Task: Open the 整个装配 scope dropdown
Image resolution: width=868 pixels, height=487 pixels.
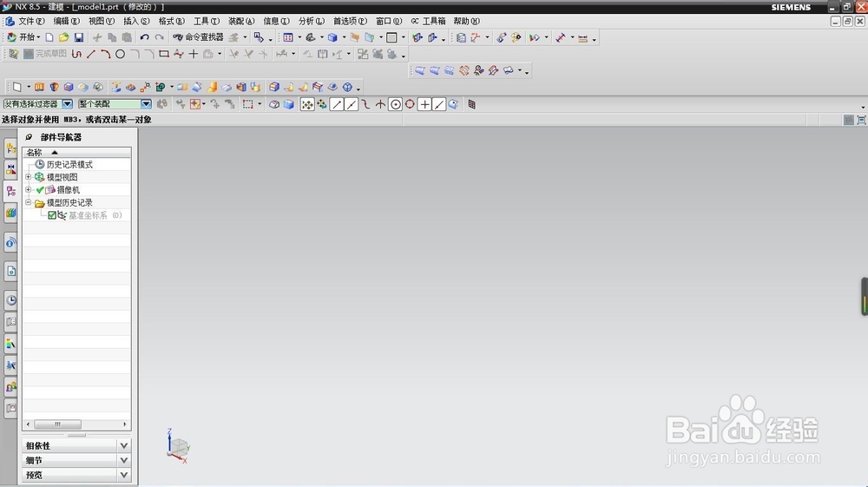Action: click(146, 104)
